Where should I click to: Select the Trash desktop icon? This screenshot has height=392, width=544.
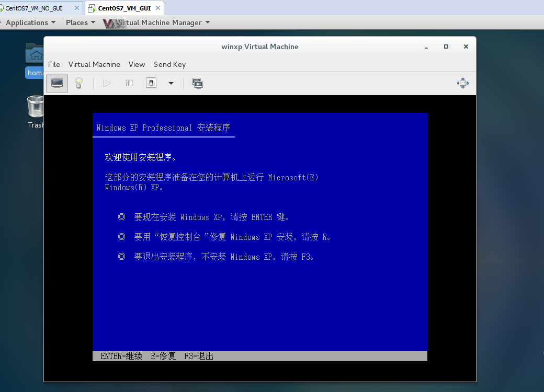click(x=35, y=111)
